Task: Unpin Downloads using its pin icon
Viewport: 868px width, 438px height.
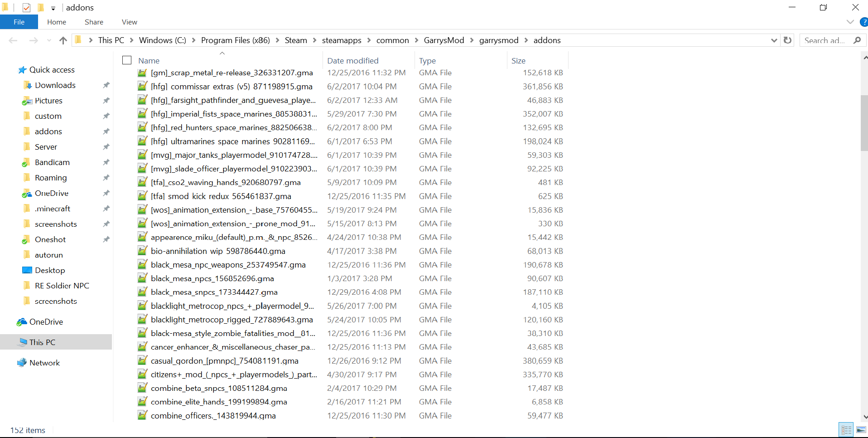Action: point(106,85)
